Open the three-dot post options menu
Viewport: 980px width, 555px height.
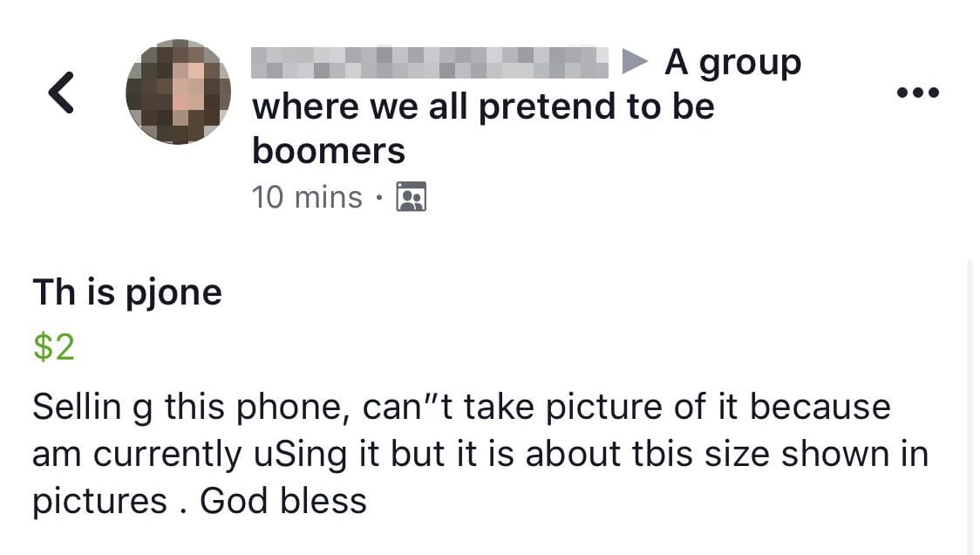point(918,92)
